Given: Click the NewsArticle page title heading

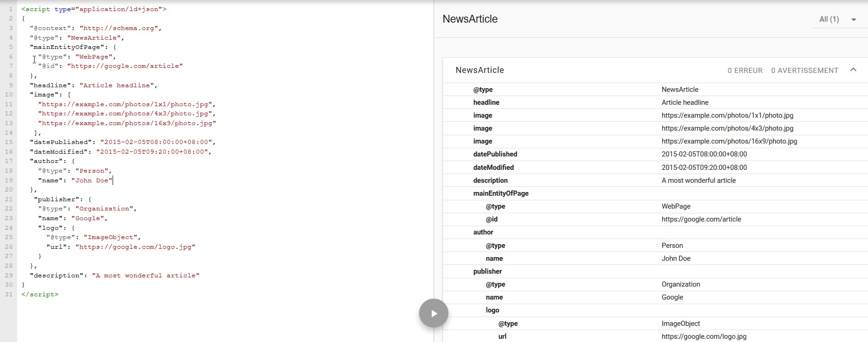Looking at the screenshot, I should (x=470, y=19).
